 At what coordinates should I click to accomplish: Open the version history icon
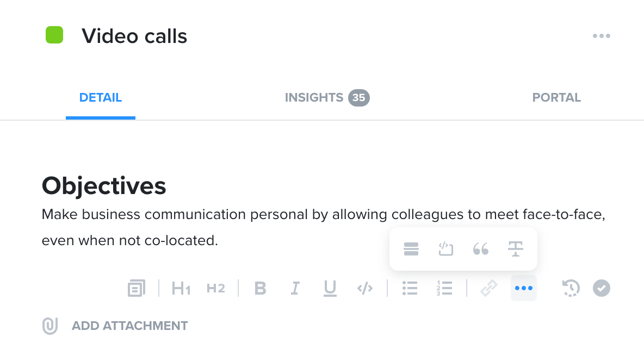pyautogui.click(x=571, y=288)
